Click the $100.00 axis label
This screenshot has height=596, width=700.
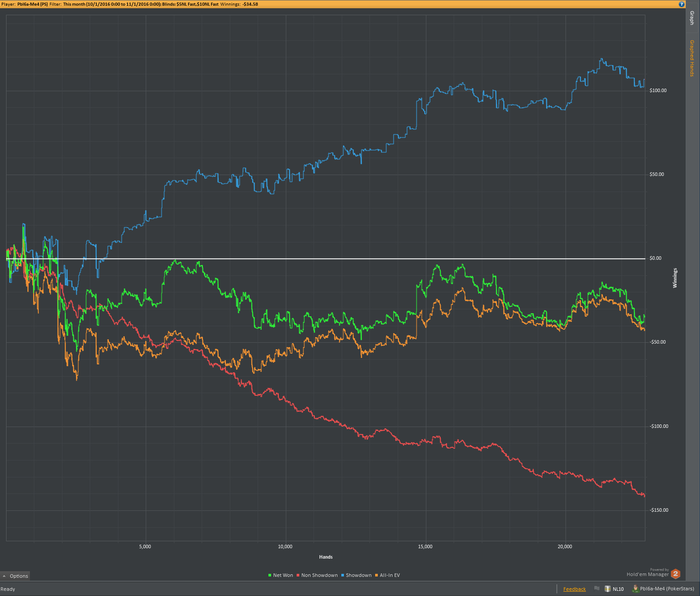pyautogui.click(x=658, y=90)
